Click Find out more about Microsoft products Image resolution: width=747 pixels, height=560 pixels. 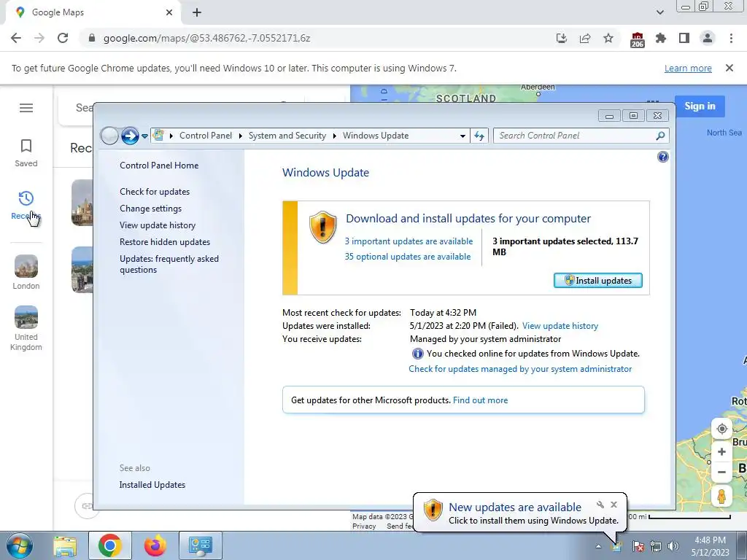click(480, 400)
